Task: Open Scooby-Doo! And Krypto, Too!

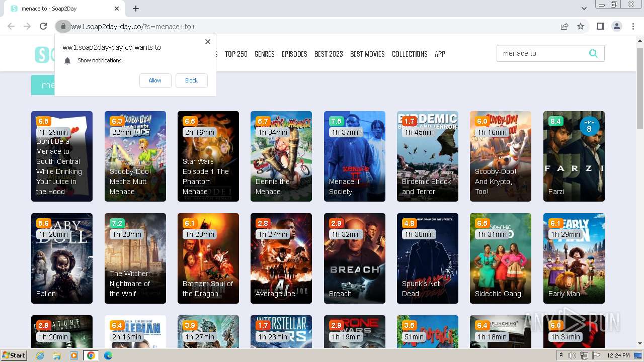Action: click(x=501, y=156)
